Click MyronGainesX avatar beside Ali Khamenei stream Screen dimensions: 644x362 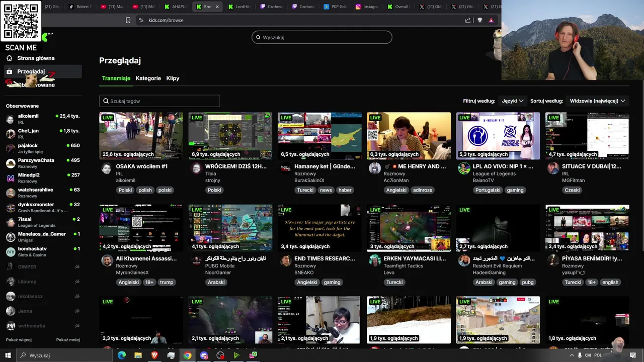(x=107, y=260)
